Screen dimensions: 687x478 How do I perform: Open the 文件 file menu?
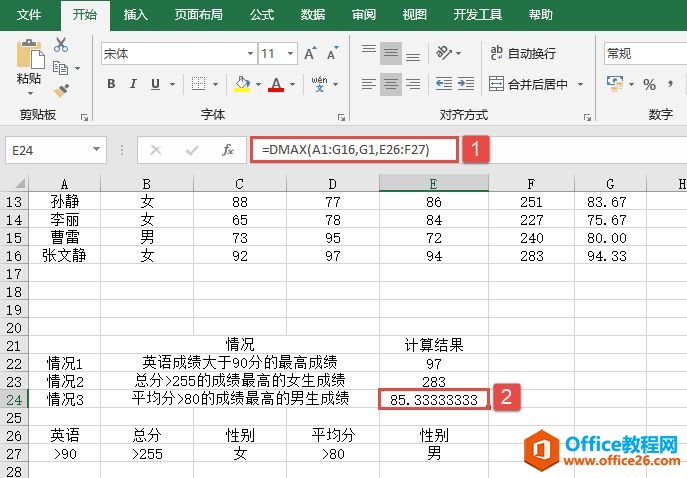tap(30, 15)
